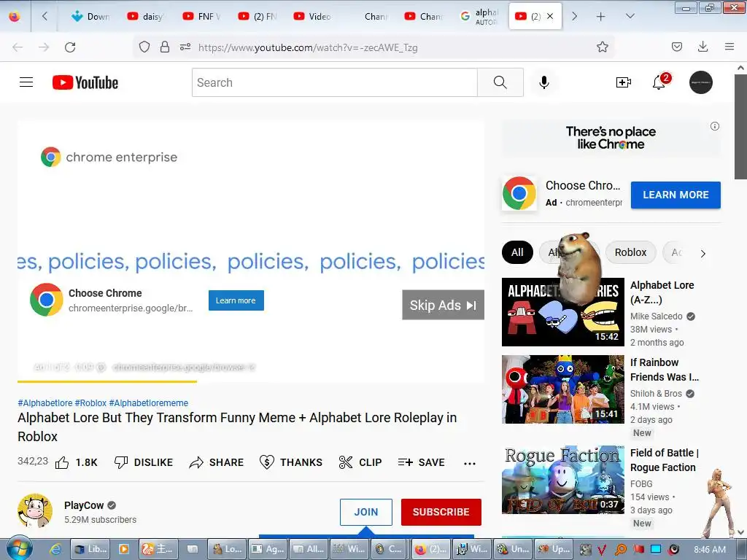747x560 pixels.
Task: Switch to the Video tab
Action: click(x=312, y=17)
